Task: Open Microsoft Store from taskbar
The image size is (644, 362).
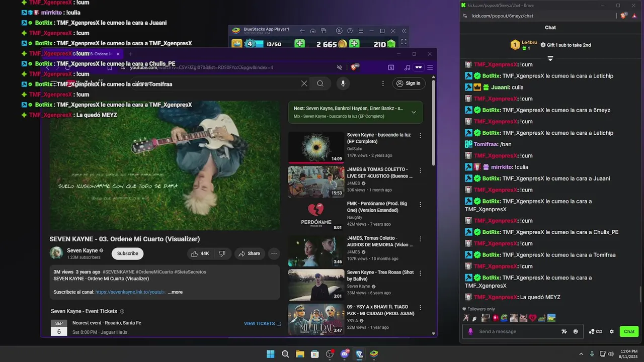Action: [x=315, y=354]
